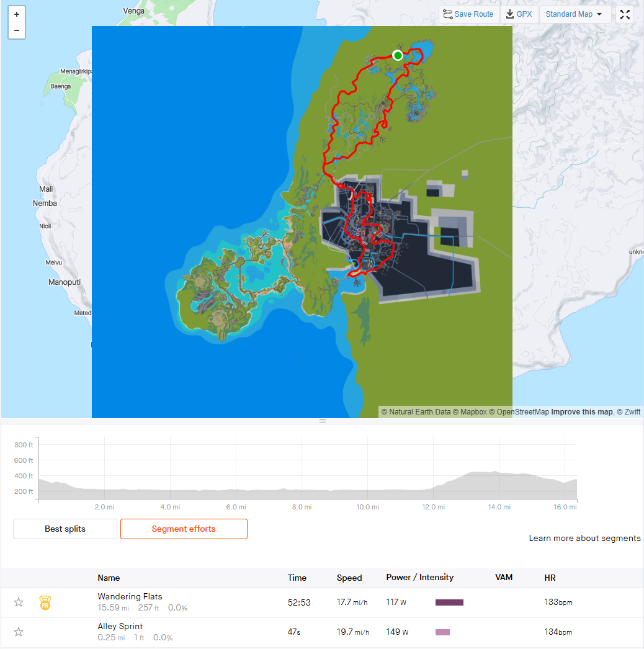Switch to Segment efforts tab

pos(184,529)
